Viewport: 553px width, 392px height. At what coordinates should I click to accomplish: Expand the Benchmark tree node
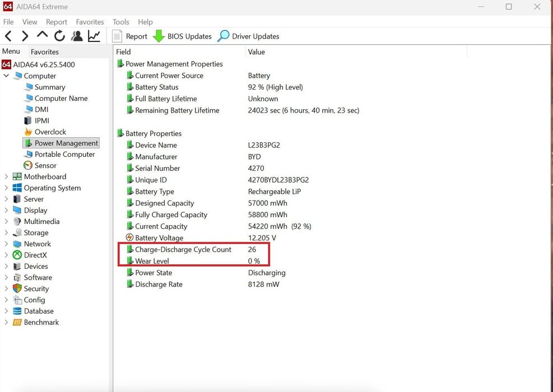[6, 322]
